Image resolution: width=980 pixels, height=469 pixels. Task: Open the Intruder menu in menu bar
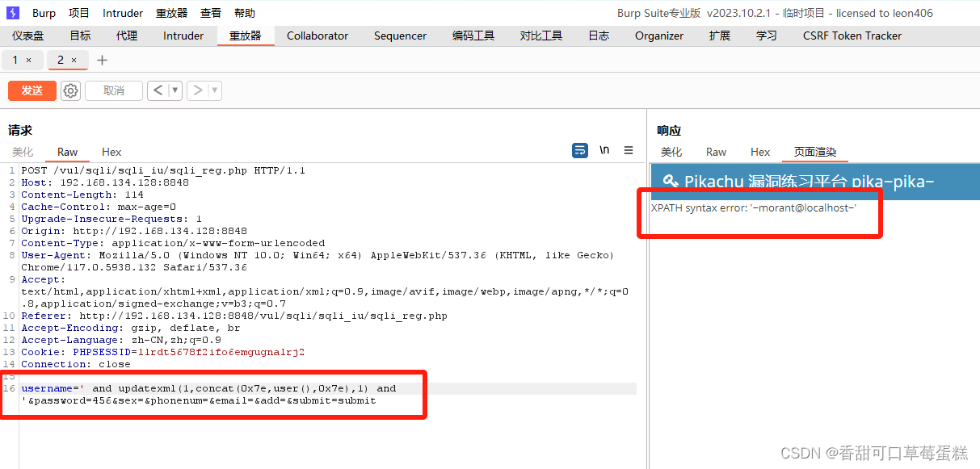click(123, 13)
